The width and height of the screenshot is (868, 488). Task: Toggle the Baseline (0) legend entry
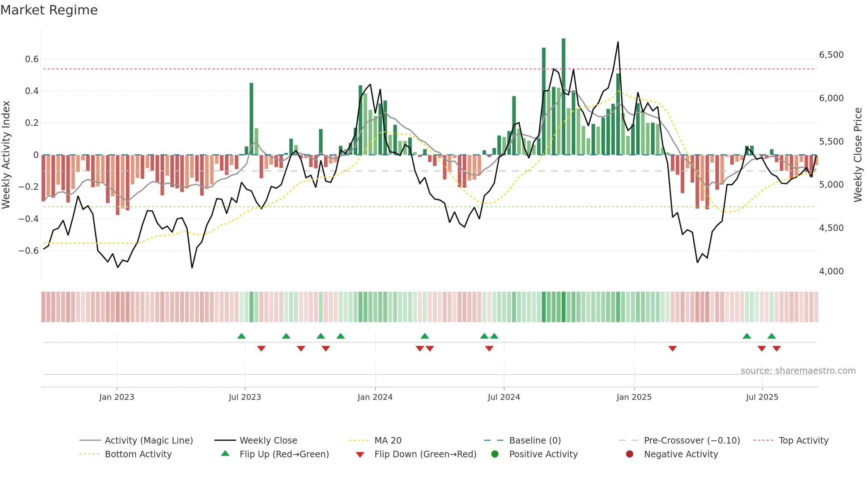pos(522,440)
